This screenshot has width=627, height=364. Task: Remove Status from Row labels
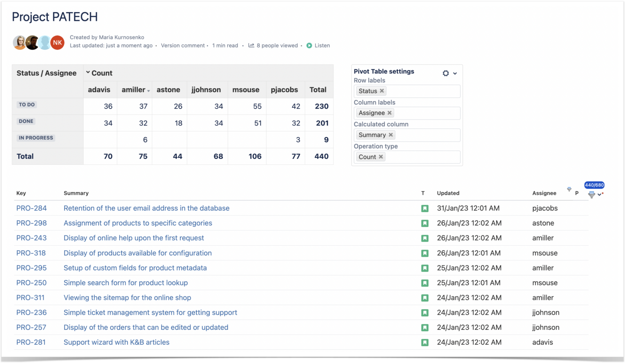point(382,91)
